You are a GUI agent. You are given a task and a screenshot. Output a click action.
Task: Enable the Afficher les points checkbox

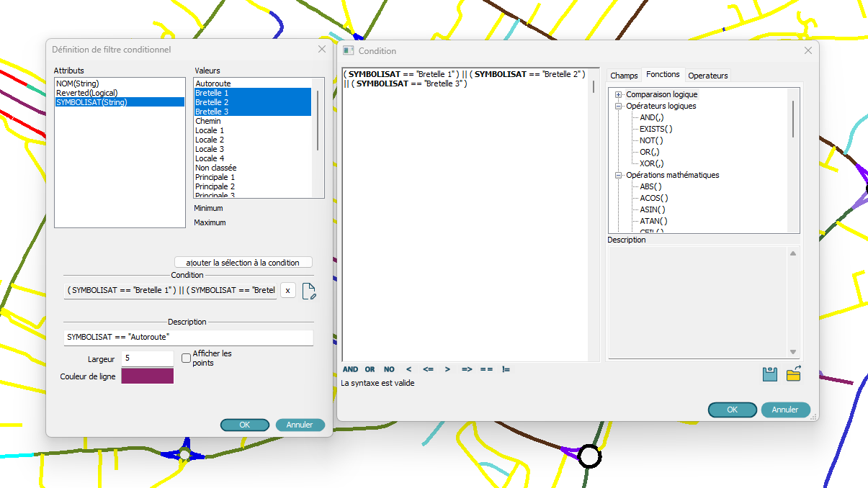pos(187,358)
